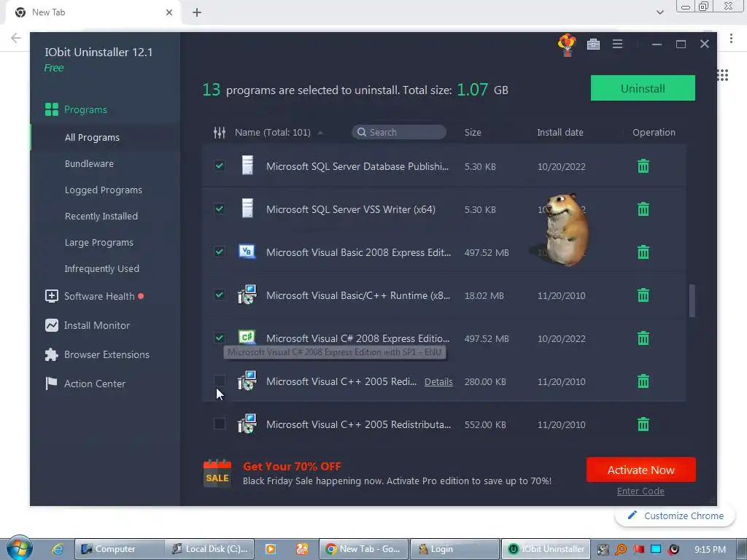Click trash icon for SQL Server VSS Writer
The image size is (747, 560).
coord(643,209)
